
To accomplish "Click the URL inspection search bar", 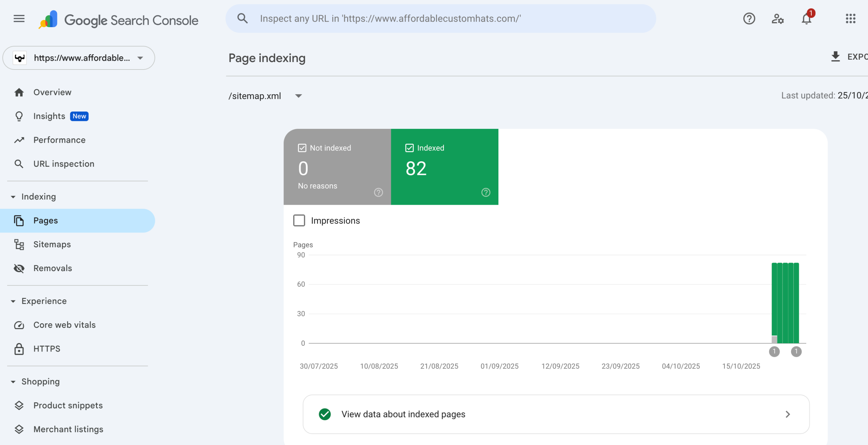I will pyautogui.click(x=441, y=18).
